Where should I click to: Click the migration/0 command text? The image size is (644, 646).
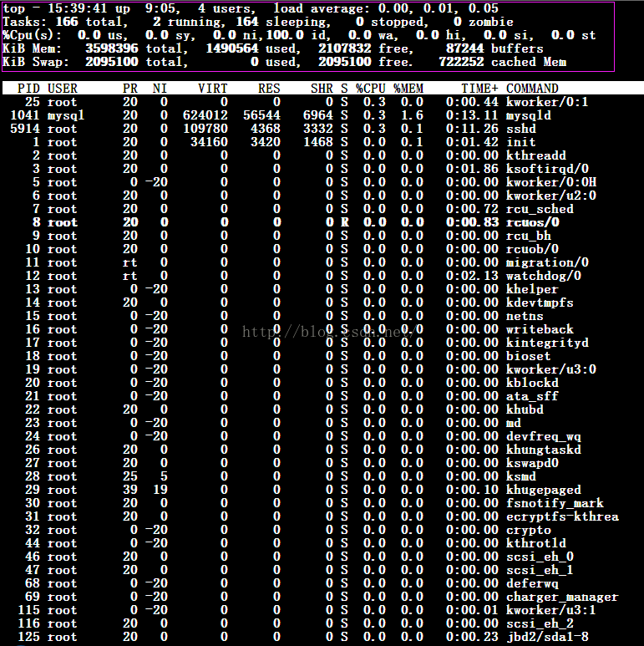pyautogui.click(x=547, y=262)
